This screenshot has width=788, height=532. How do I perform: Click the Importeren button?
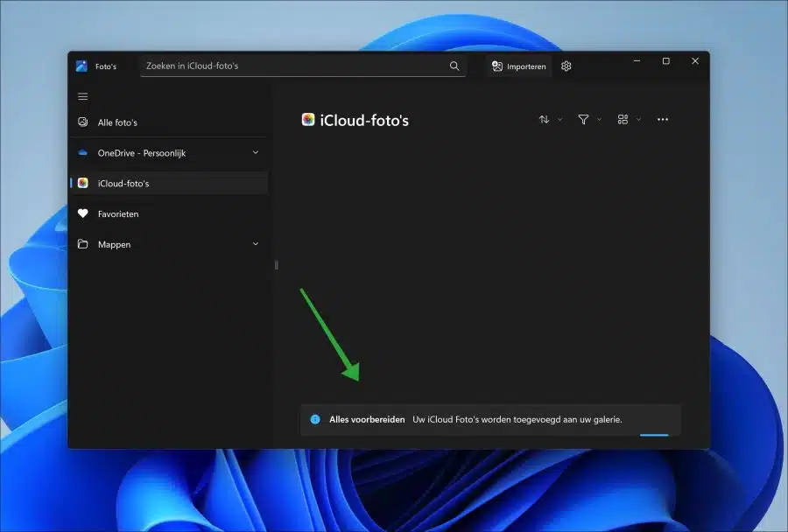518,66
